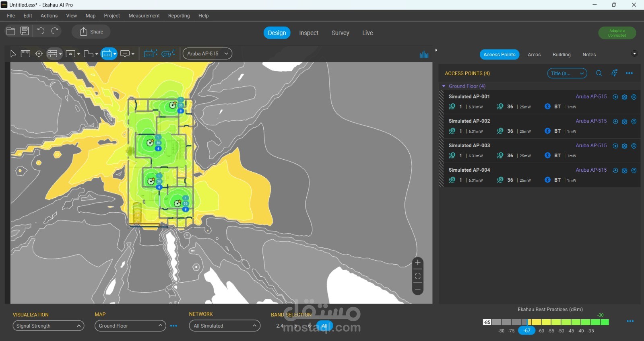644x341 pixels.
Task: Run the AI auto-planner for access points
Action: tap(151, 53)
